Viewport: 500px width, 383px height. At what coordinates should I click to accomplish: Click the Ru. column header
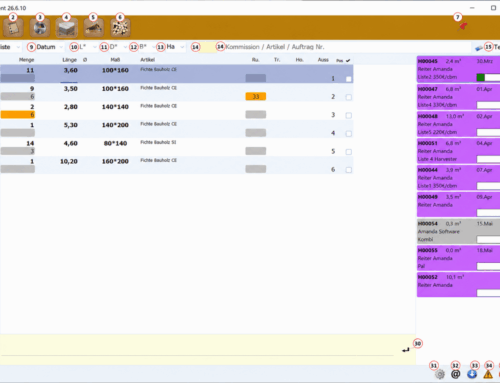[x=255, y=60]
